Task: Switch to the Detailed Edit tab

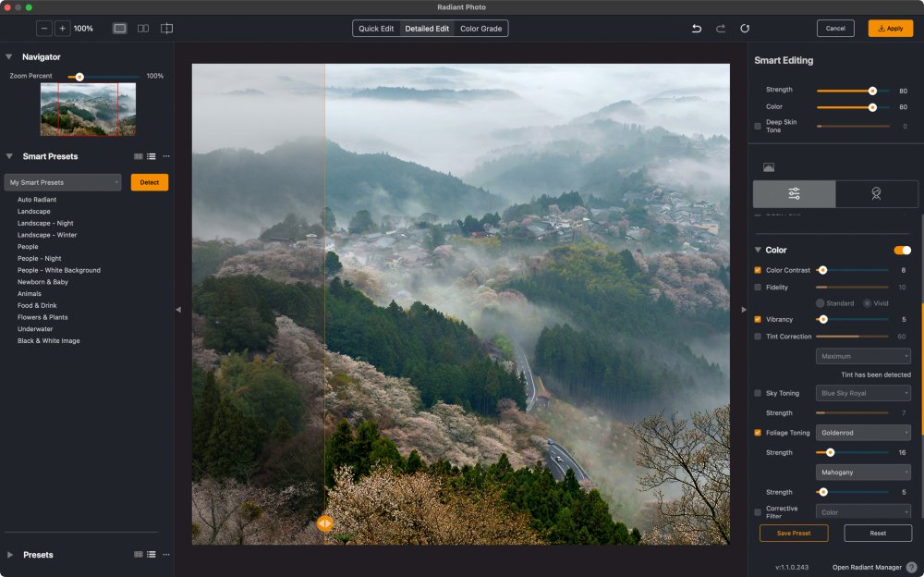Action: click(x=427, y=29)
